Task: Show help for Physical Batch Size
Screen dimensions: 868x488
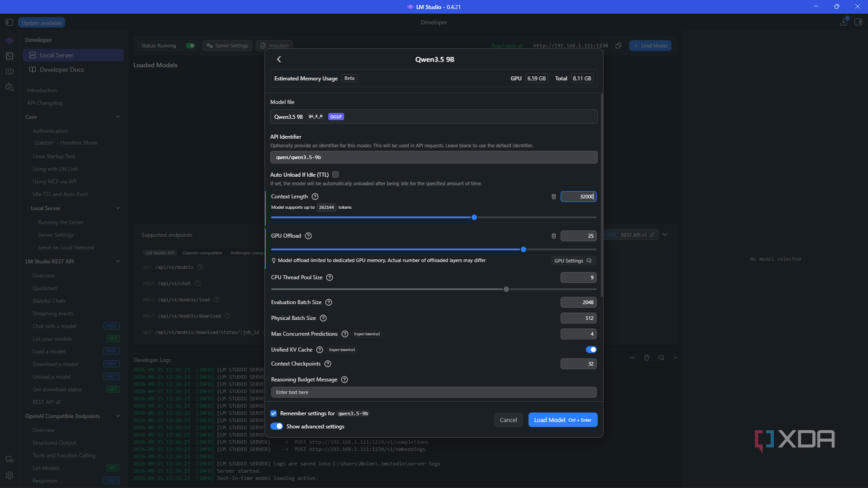Action: click(x=324, y=318)
